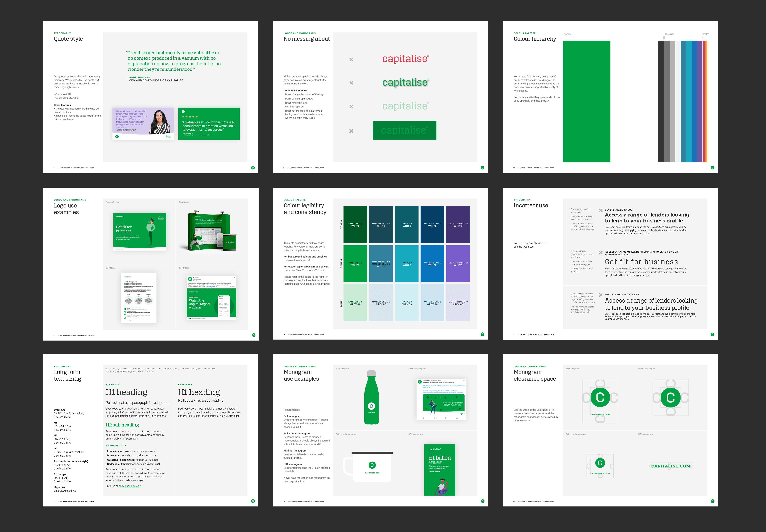Click the green C monogram on the white mug
The height and width of the screenshot is (532, 766).
click(x=372, y=465)
